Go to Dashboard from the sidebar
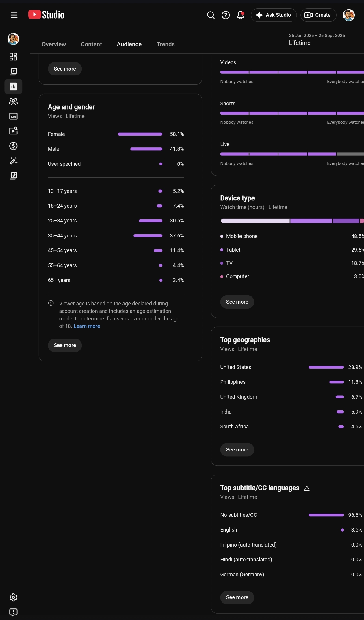 coord(13,57)
